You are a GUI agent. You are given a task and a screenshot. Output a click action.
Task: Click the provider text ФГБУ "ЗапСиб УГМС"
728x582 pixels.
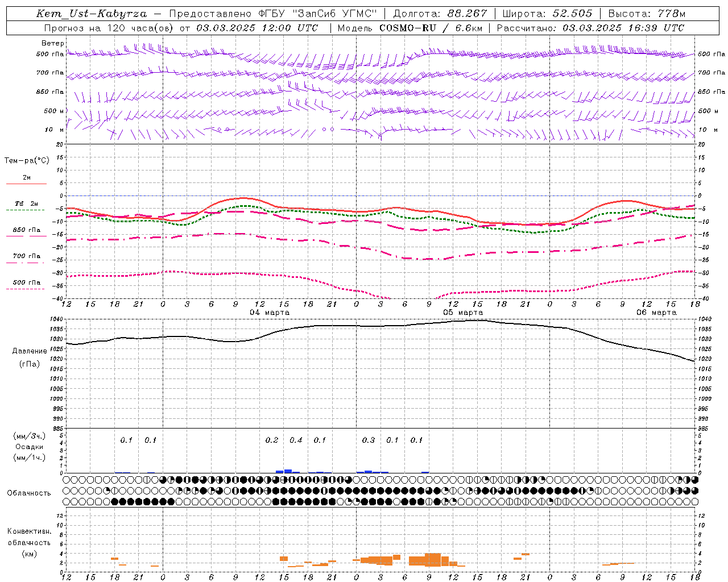(x=318, y=14)
